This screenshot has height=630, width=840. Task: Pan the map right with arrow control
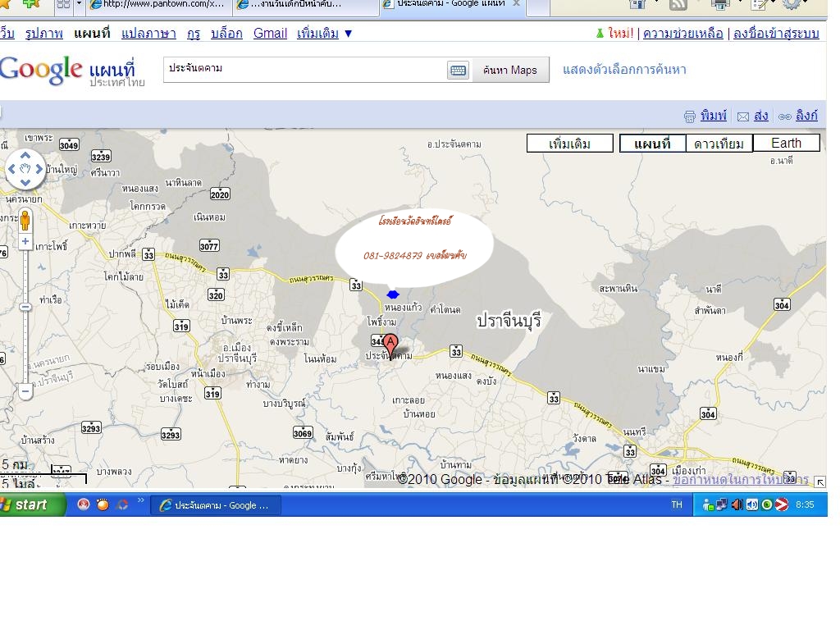pos(39,169)
